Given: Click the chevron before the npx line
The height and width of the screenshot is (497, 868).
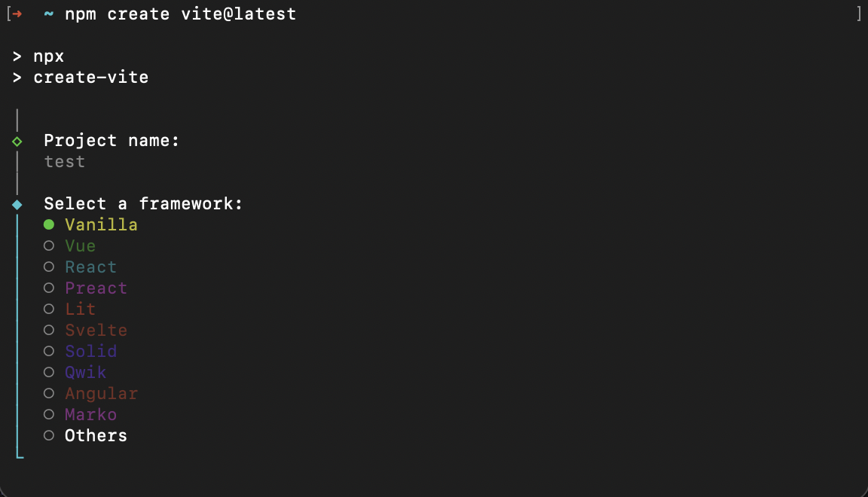Looking at the screenshot, I should point(16,55).
